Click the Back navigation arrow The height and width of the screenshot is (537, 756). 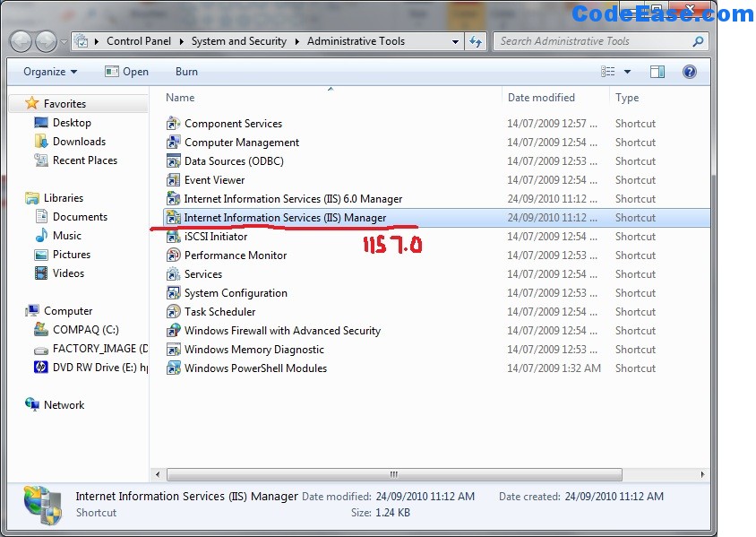[x=21, y=41]
